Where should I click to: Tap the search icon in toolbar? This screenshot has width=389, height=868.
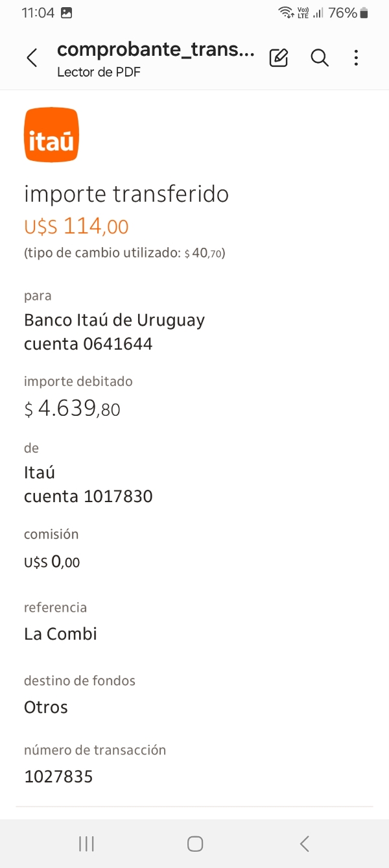320,58
